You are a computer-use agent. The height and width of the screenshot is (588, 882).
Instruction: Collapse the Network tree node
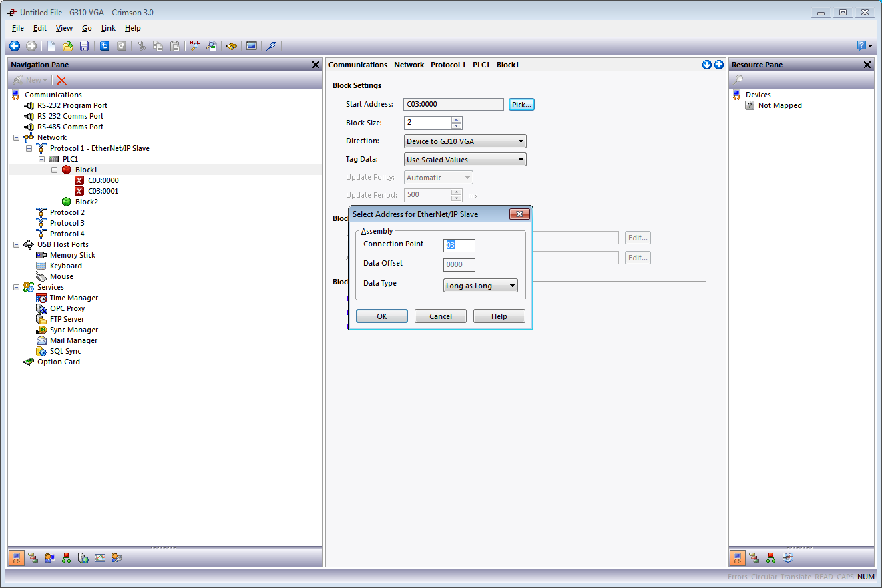tap(16, 137)
